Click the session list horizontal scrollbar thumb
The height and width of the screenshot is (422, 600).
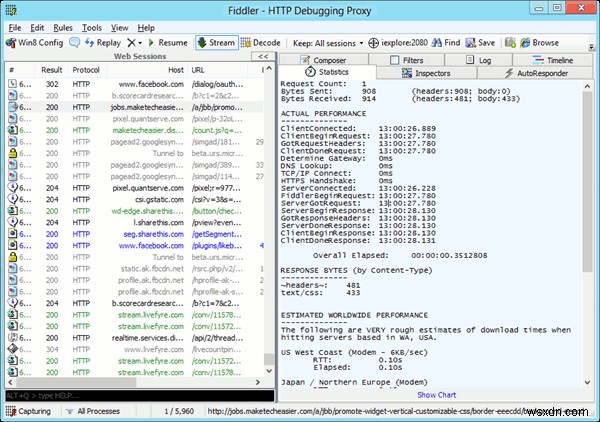pos(76,382)
